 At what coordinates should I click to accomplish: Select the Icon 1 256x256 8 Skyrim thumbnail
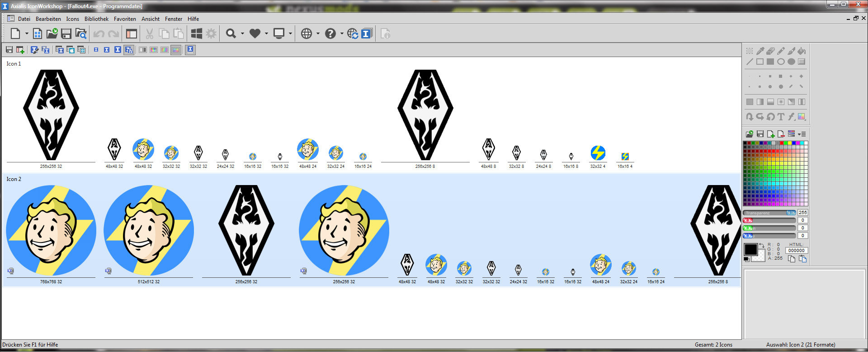(x=425, y=115)
